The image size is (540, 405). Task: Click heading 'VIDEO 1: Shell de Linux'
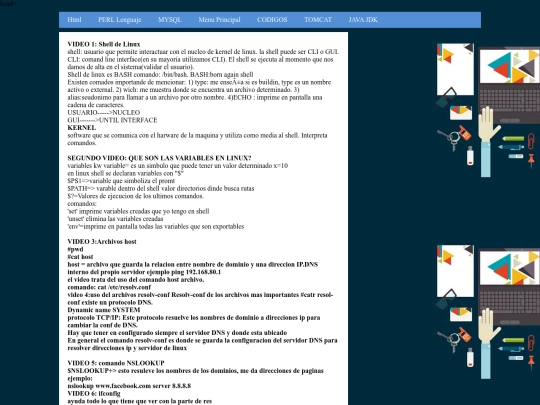tap(104, 44)
